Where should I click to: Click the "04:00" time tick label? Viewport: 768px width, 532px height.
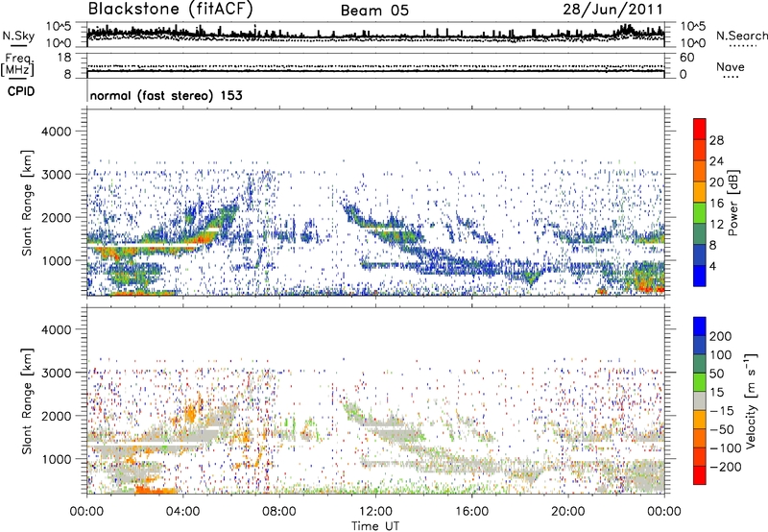[183, 512]
